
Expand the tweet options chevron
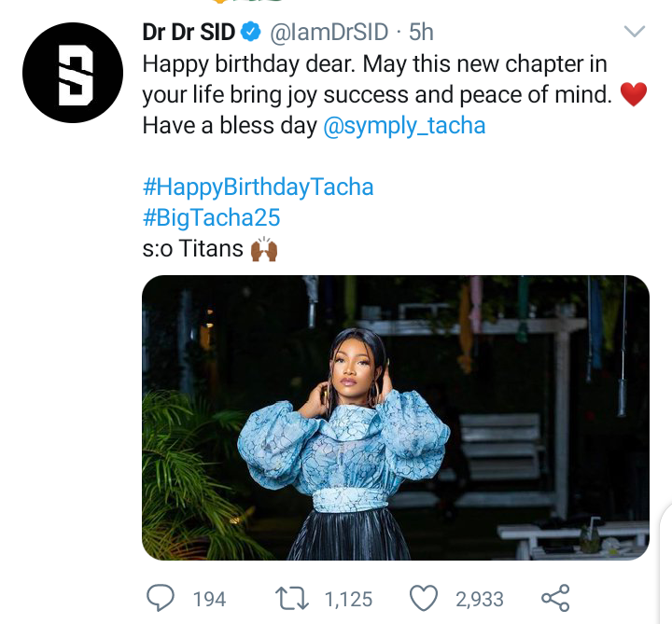pyautogui.click(x=634, y=33)
